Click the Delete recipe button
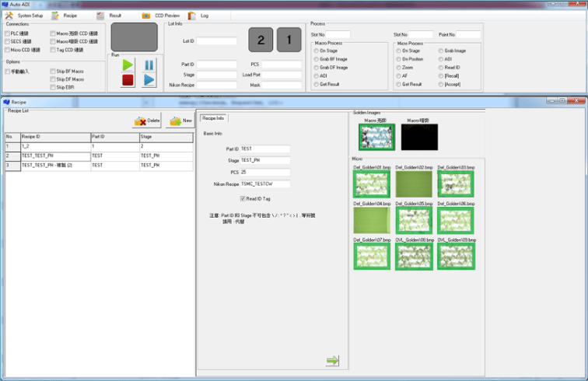The height and width of the screenshot is (381, 588). click(147, 121)
